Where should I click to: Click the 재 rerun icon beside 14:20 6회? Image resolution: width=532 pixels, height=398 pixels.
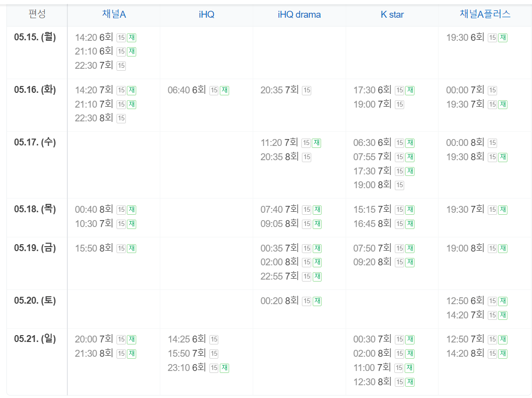[x=132, y=38]
